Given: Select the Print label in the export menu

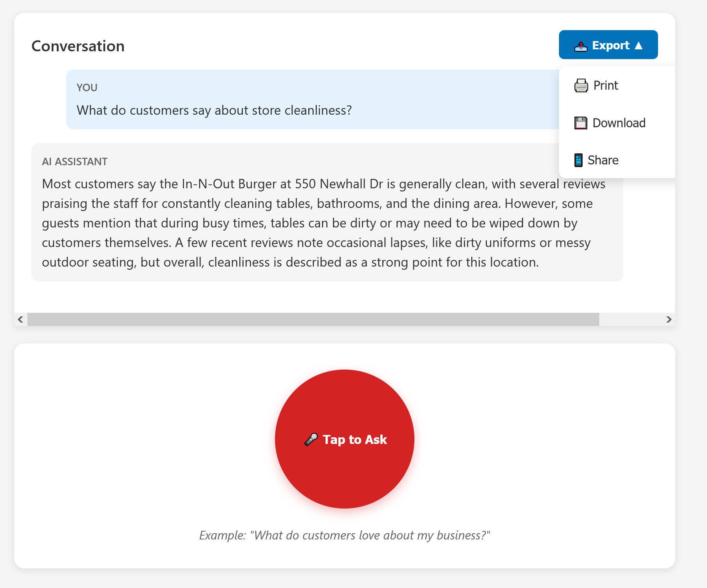Looking at the screenshot, I should coord(606,85).
